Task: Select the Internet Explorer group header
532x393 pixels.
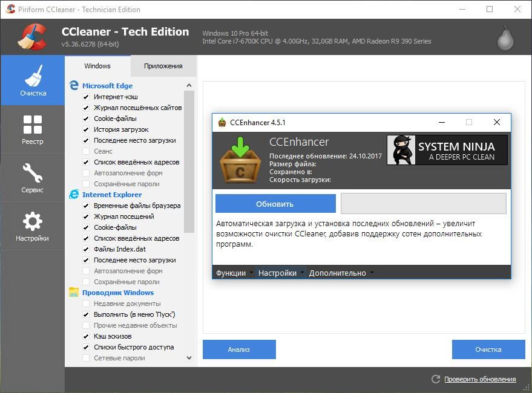Action: 112,195
